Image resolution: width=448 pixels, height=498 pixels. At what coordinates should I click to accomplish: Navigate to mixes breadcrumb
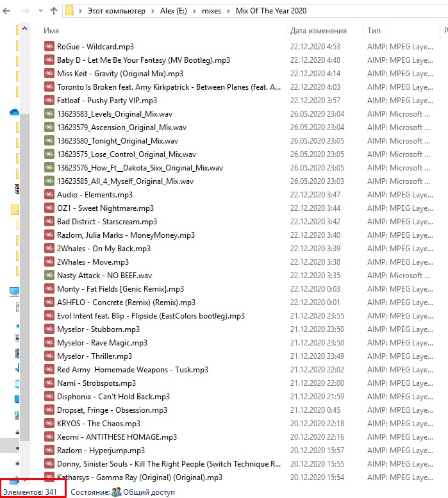pos(212,11)
